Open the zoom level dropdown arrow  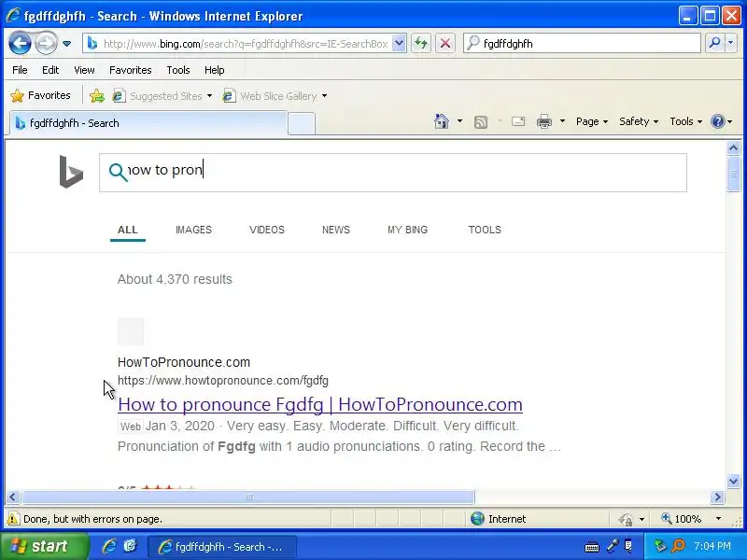click(x=718, y=519)
